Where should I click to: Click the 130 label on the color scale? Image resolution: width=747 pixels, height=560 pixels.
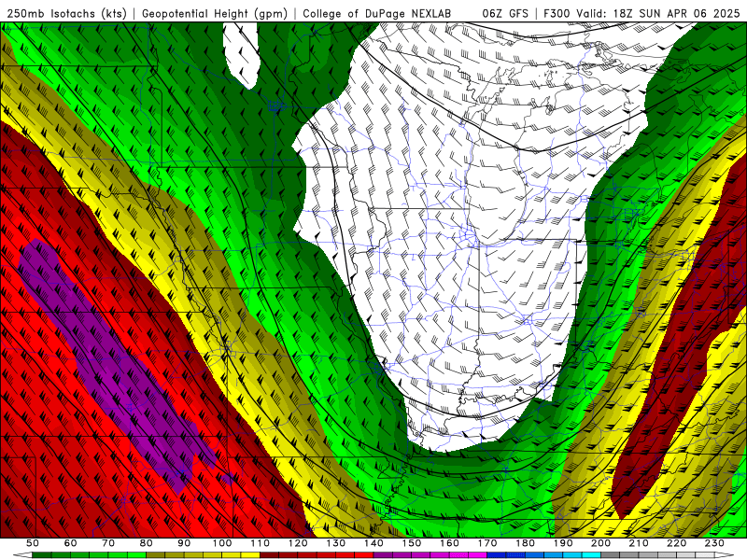[336, 543]
